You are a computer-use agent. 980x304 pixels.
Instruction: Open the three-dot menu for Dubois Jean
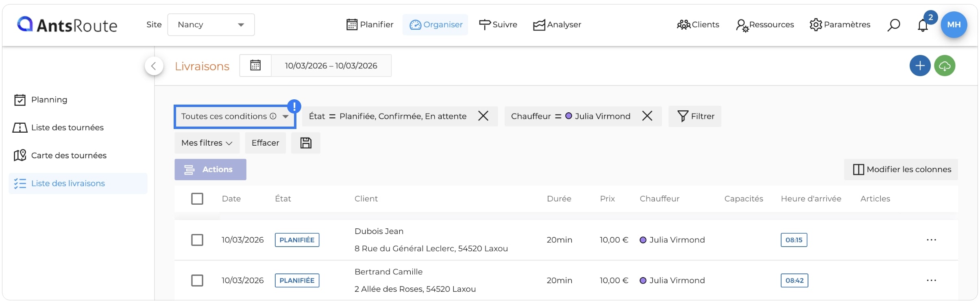932,240
